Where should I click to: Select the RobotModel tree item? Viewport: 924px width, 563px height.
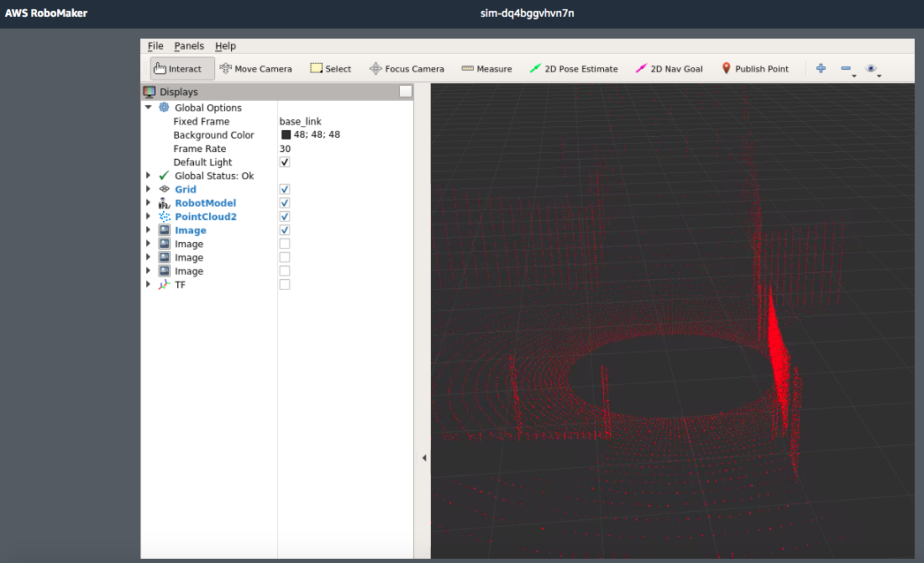click(x=205, y=203)
